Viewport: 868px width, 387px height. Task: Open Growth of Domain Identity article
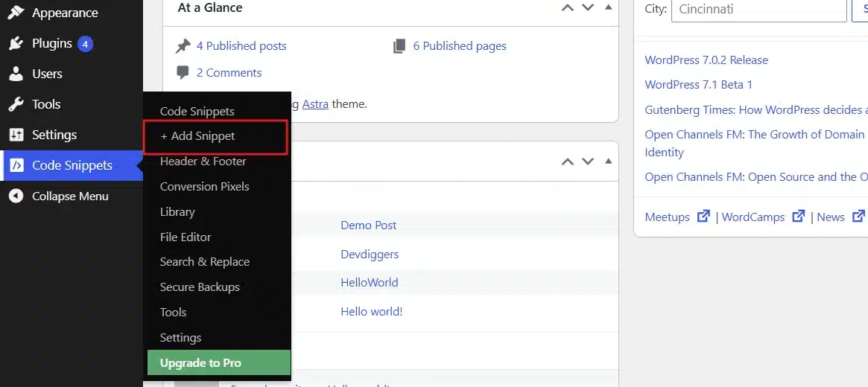click(756, 143)
